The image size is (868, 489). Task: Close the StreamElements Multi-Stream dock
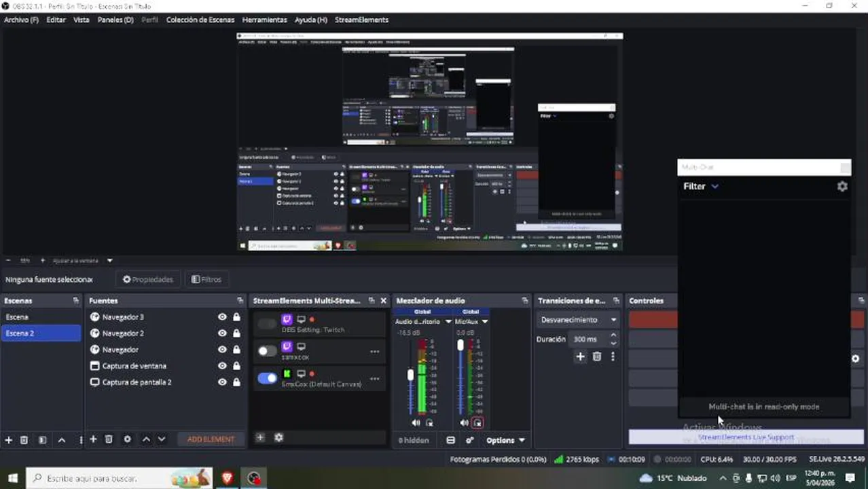(x=383, y=300)
